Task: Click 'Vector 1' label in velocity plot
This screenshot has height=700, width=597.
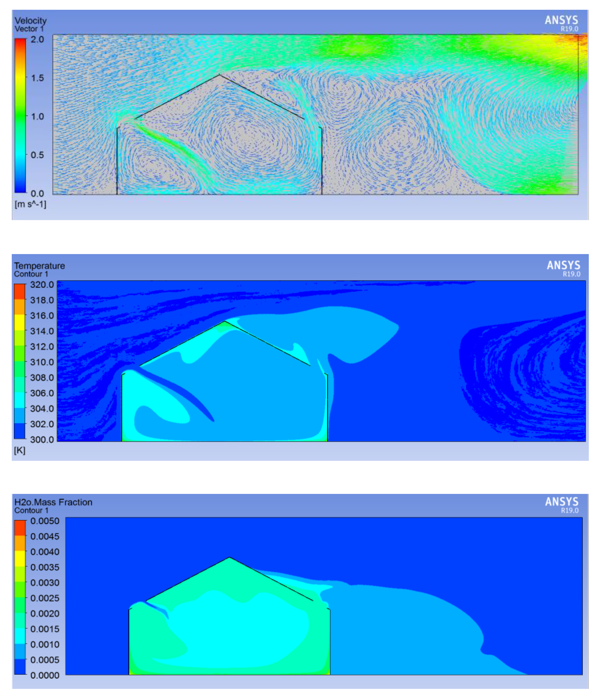Action: pos(29,29)
